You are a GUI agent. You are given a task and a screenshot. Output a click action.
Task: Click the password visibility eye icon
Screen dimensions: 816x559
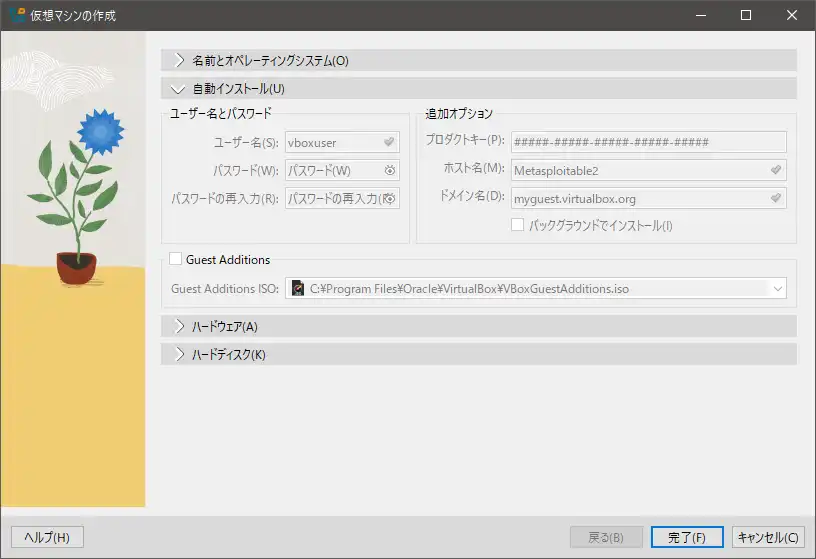click(390, 170)
